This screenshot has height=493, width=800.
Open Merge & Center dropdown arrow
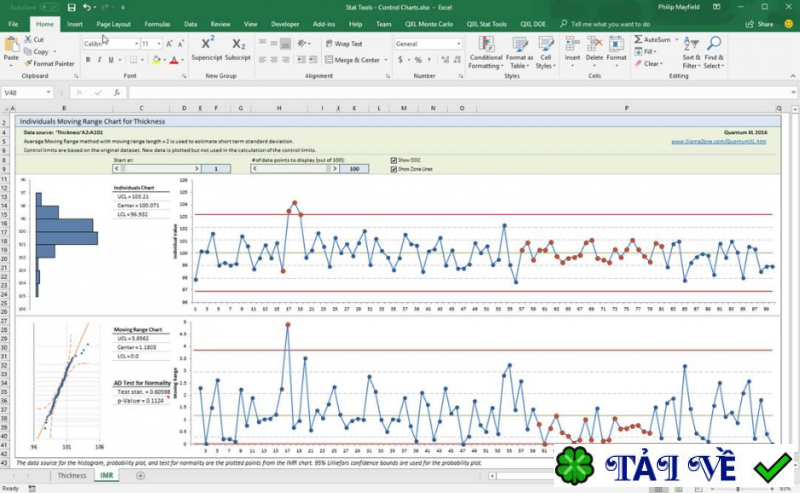(386, 60)
